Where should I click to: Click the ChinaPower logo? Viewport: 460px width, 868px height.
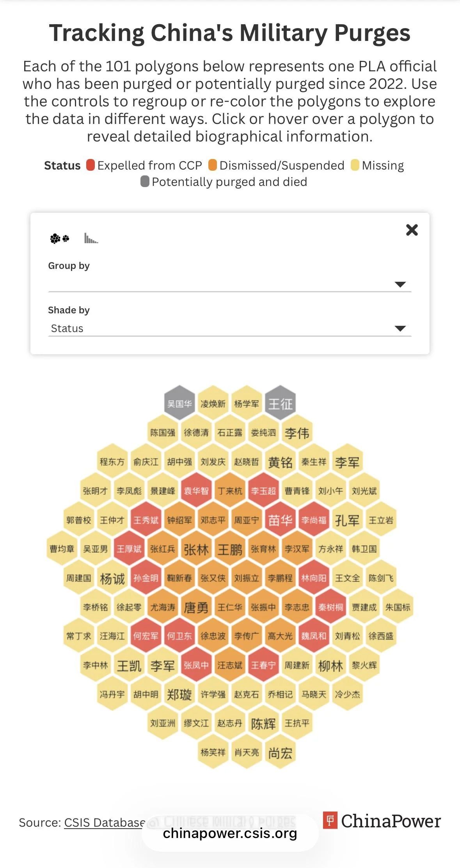(382, 820)
